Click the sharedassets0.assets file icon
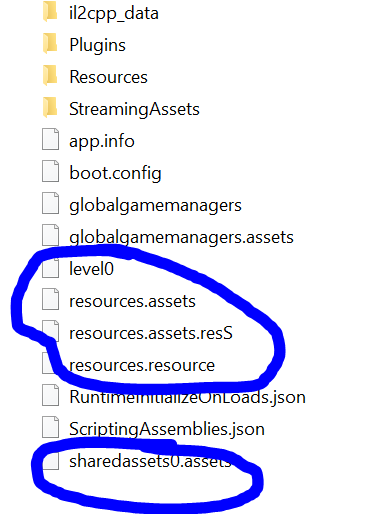Viewport: 392px width, 514px height. point(50,461)
